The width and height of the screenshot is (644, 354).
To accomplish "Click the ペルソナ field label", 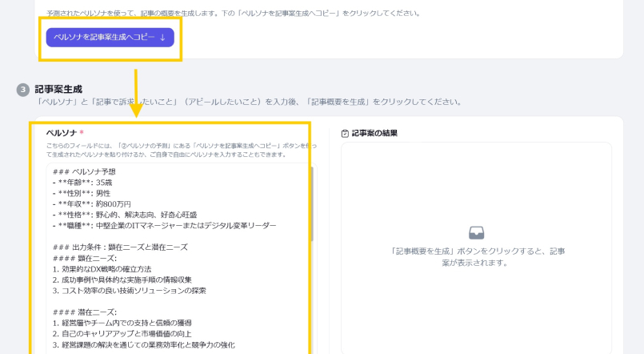I will click(x=61, y=132).
